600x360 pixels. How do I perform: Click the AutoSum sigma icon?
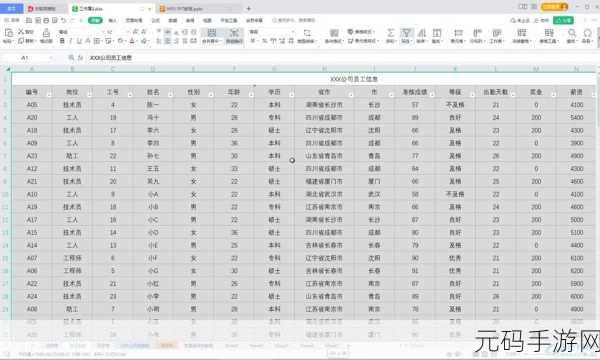390,33
